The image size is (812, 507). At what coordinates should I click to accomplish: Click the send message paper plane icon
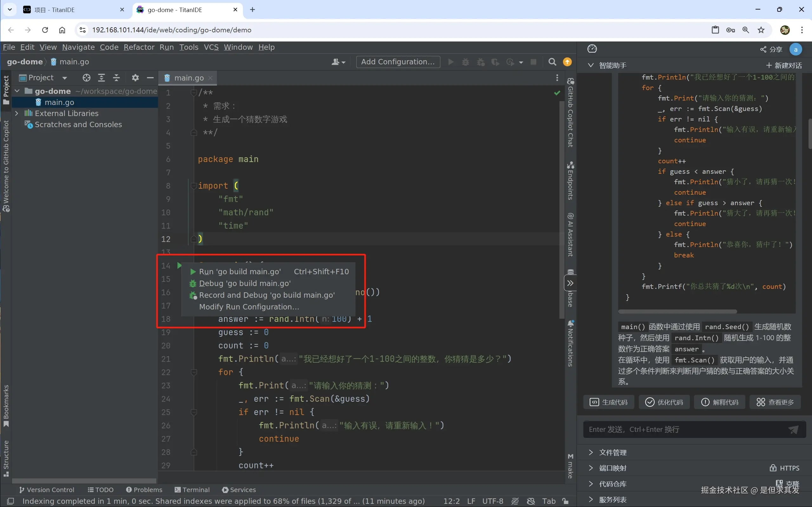[793, 430]
